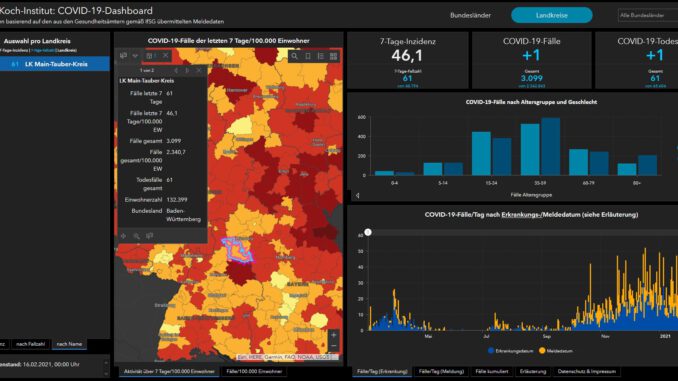Zoom in the map with the plus button
The image size is (678, 381).
[333, 335]
